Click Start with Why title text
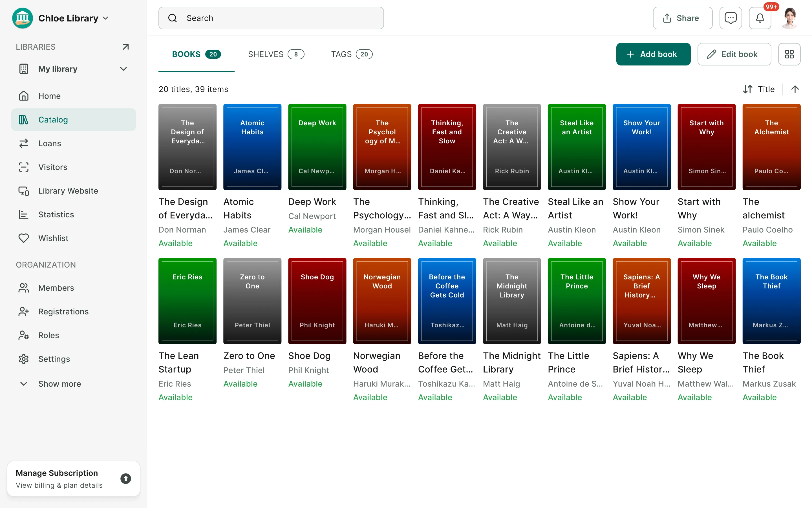Image resolution: width=812 pixels, height=508 pixels. pos(699,208)
